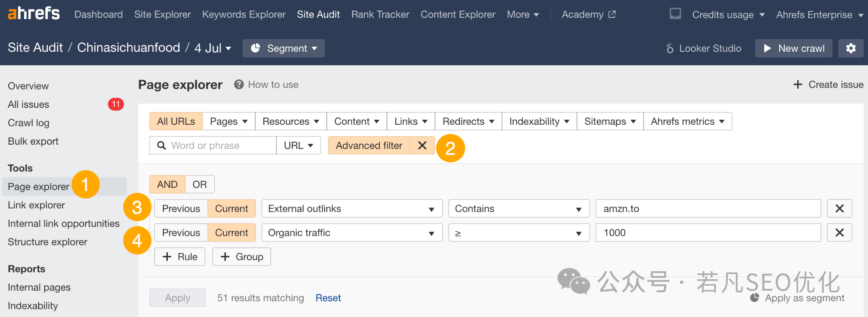Open the Contains operator dropdown
Screen dimensions: 868x317
519,208
